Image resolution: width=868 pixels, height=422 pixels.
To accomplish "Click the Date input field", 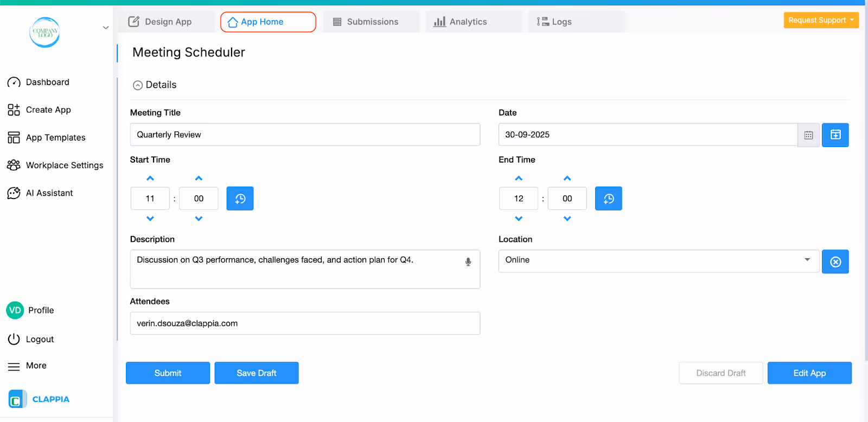I will tap(648, 135).
